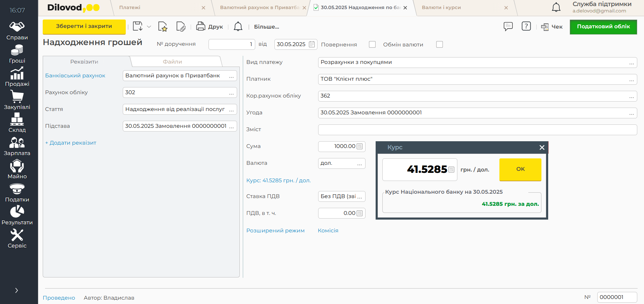Open the chat comments icon
Image resolution: width=644 pixels, height=304 pixels.
[508, 26]
